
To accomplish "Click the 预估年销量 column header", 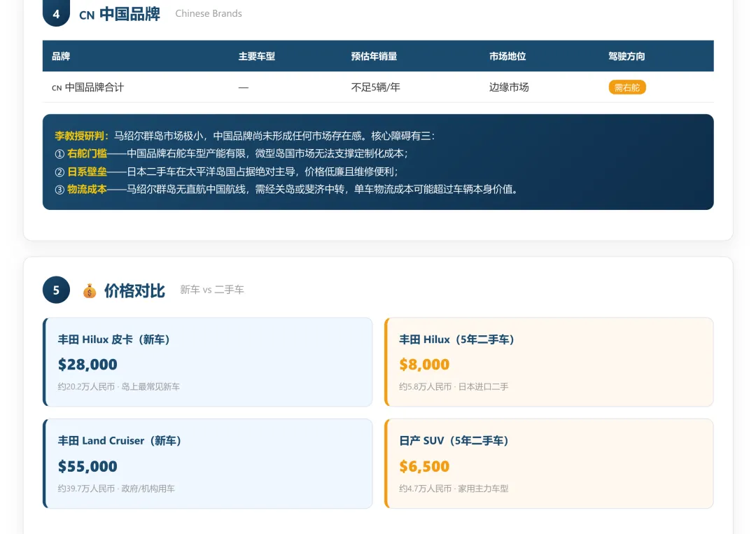I will 374,57.
